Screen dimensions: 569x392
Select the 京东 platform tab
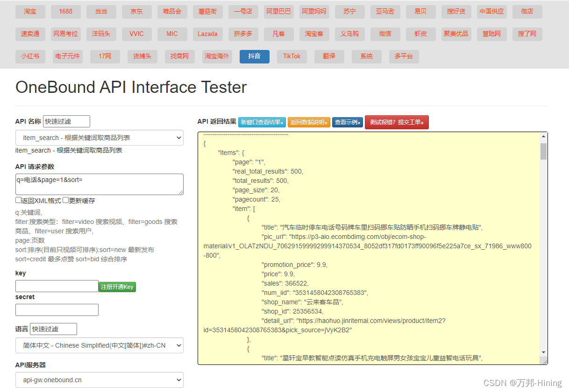(x=137, y=12)
